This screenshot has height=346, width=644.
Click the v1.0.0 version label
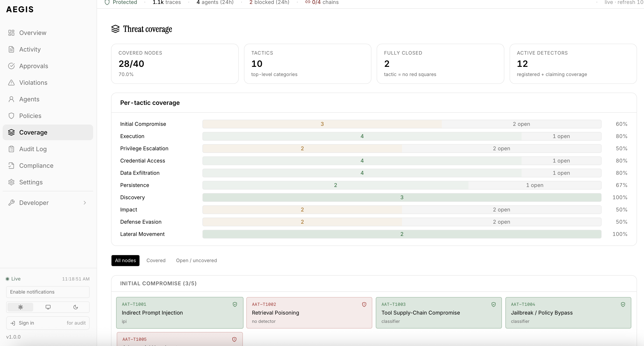(13, 337)
